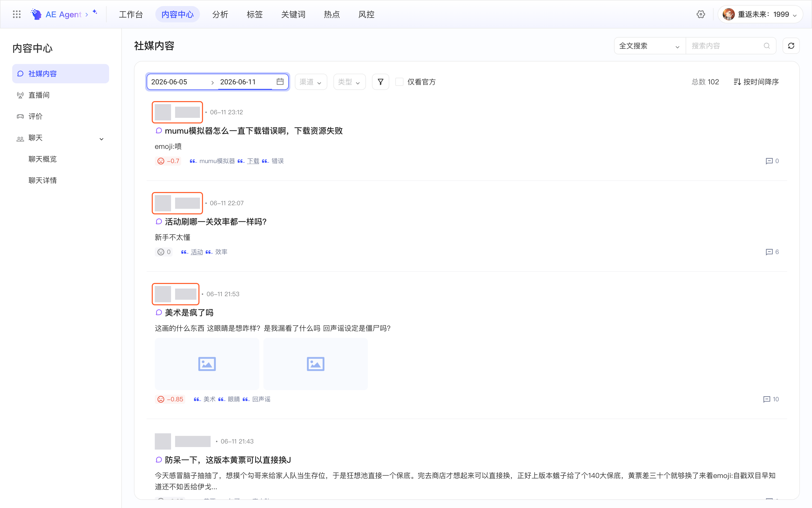
Task: Click start date 2026-06-05 field
Action: tap(178, 82)
